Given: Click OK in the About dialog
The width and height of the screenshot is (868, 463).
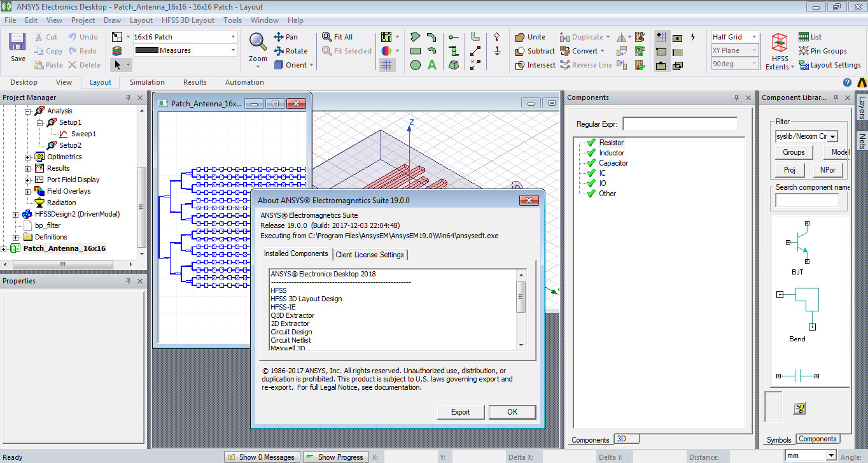Looking at the screenshot, I should point(512,412).
